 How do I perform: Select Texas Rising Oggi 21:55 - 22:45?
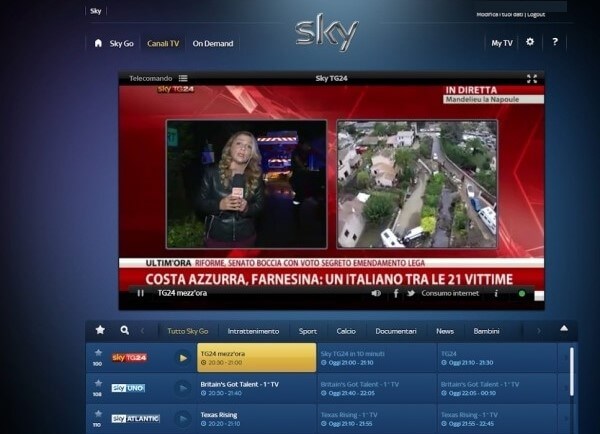coord(497,419)
